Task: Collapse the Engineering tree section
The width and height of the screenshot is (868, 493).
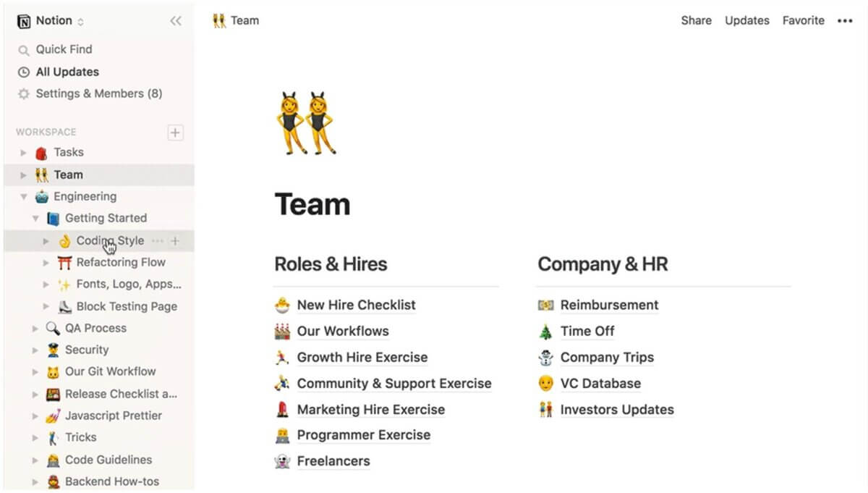Action: coord(24,197)
